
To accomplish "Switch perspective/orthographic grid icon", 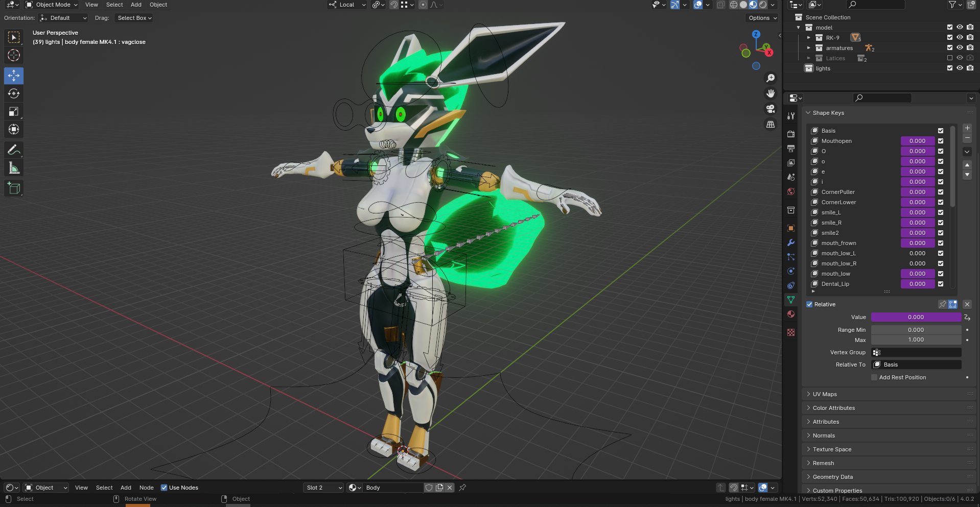I will tap(771, 124).
